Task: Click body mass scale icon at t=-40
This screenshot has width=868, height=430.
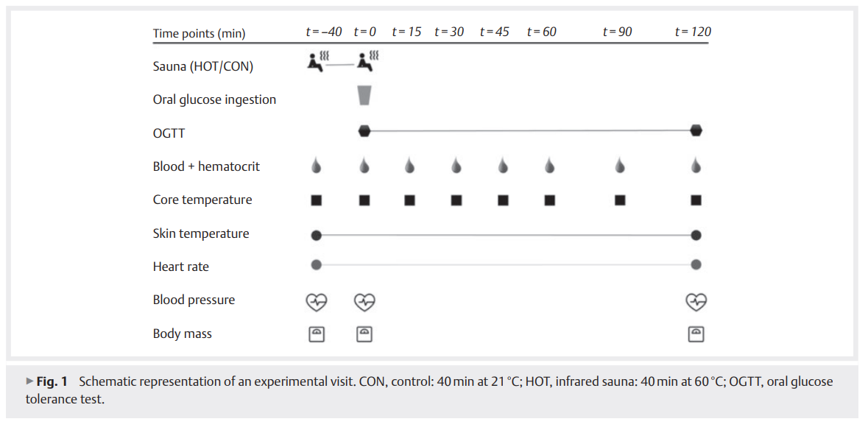Action: coord(317,334)
